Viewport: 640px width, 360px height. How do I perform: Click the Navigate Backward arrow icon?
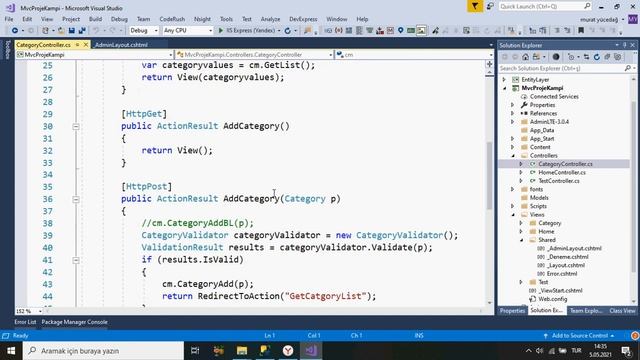coord(15,31)
